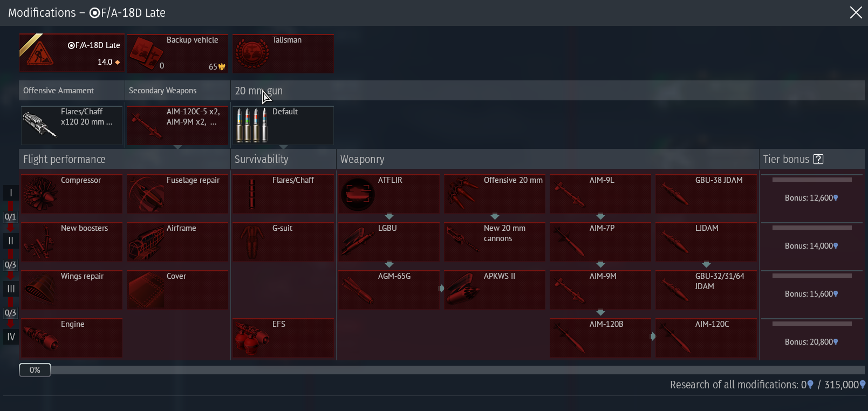Select the G-suit modification icon
Image resolution: width=868 pixels, height=411 pixels.
252,242
